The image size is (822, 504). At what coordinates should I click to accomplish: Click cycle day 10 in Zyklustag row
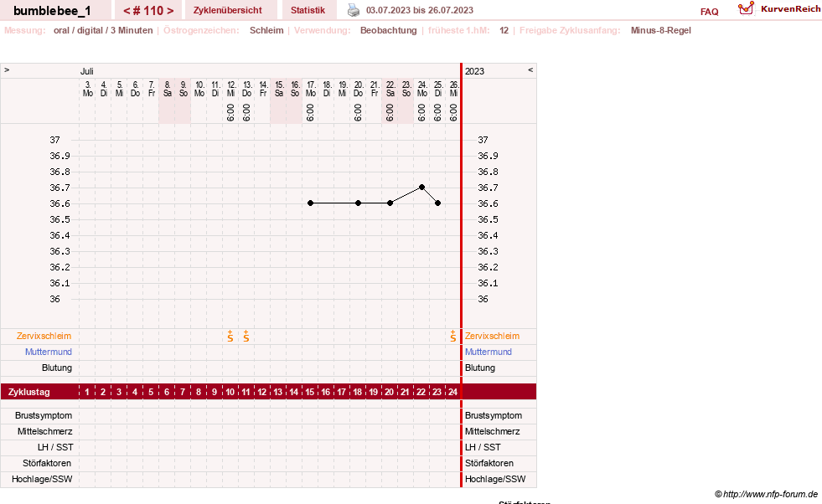pyautogui.click(x=230, y=392)
